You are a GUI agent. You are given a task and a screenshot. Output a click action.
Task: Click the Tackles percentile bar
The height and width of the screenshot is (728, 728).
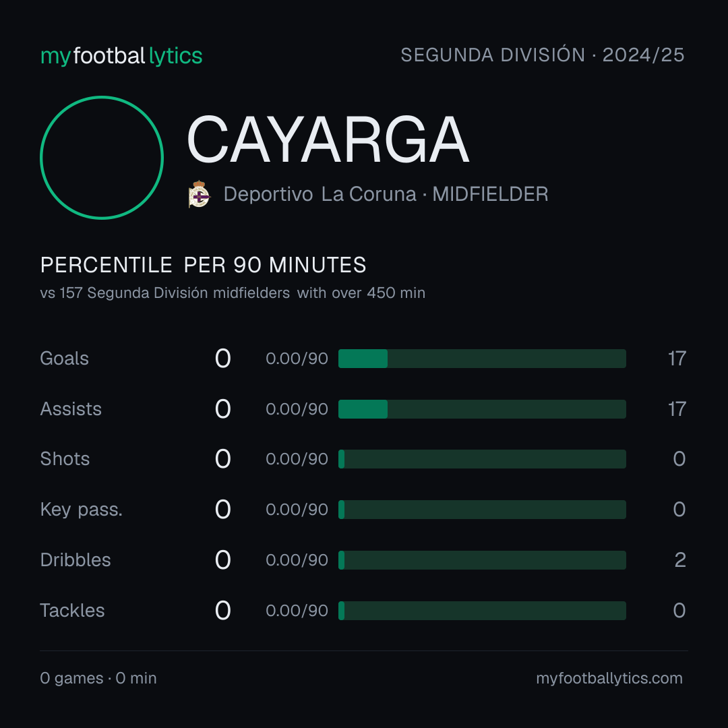pos(482,611)
